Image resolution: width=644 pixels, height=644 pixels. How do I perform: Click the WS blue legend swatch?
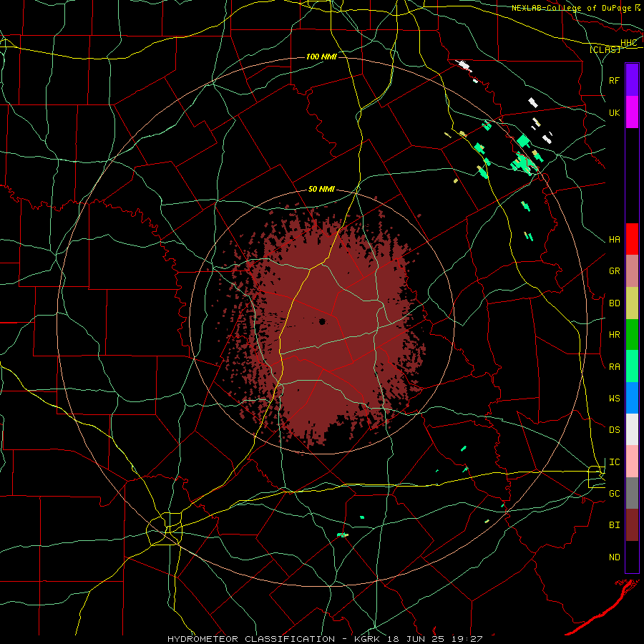click(632, 398)
